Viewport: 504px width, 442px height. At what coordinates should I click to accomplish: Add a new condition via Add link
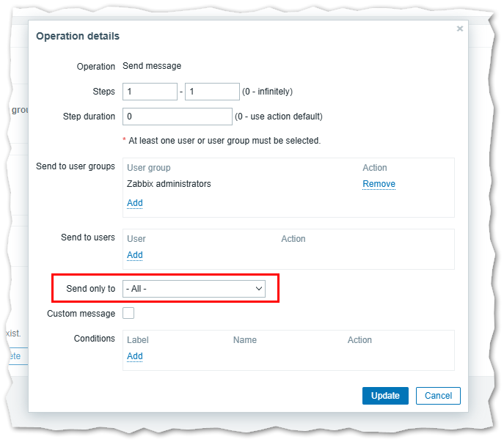(135, 356)
